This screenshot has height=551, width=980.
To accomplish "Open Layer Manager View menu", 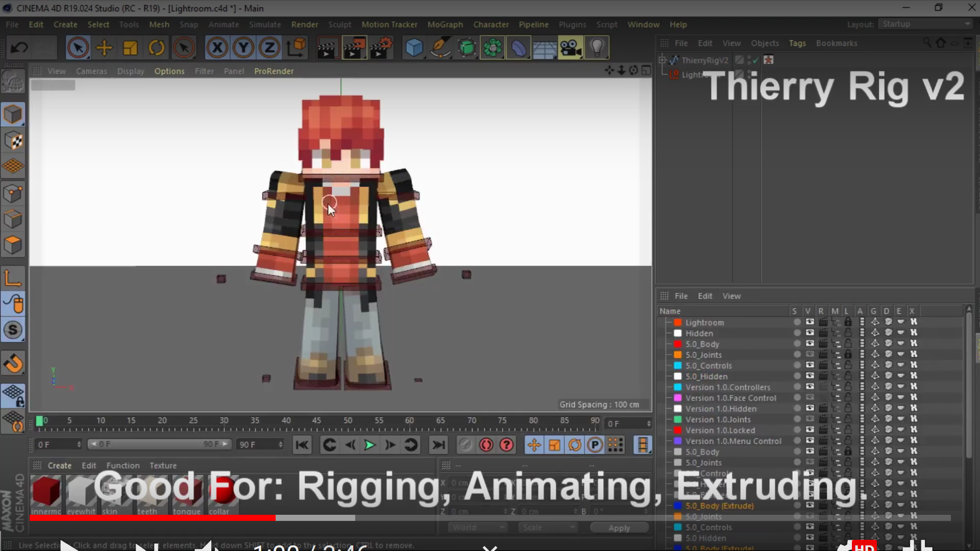I will pos(731,296).
